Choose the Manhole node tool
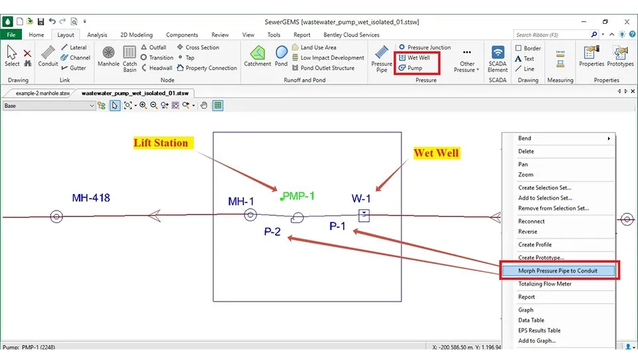638x364 pixels. click(x=108, y=56)
